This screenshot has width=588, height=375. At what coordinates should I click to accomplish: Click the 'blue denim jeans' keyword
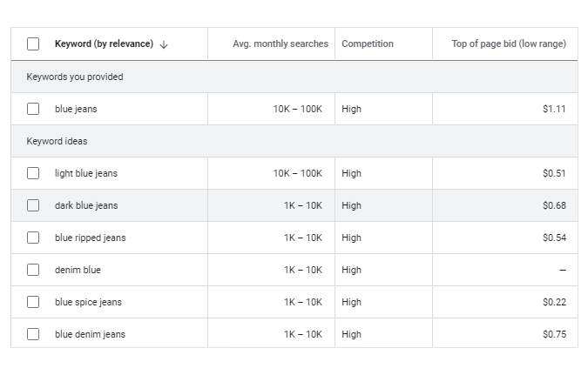90,334
